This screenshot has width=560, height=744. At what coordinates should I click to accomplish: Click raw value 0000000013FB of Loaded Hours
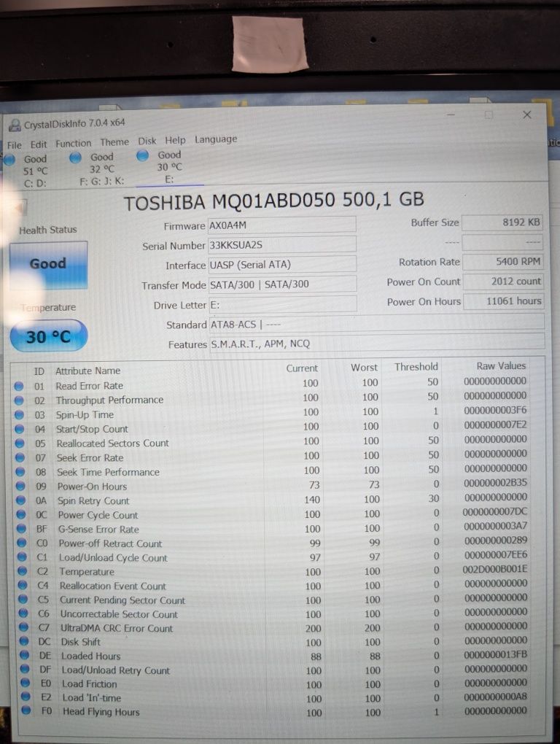(496, 654)
